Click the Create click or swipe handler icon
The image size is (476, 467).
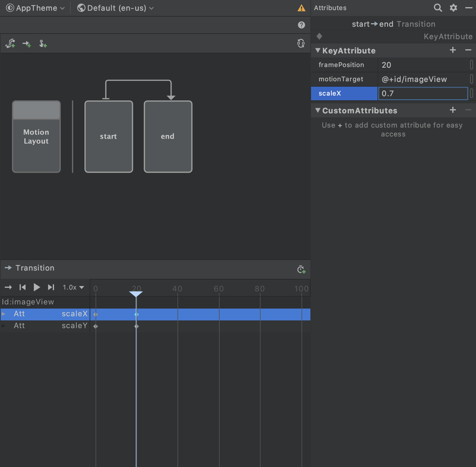point(43,44)
